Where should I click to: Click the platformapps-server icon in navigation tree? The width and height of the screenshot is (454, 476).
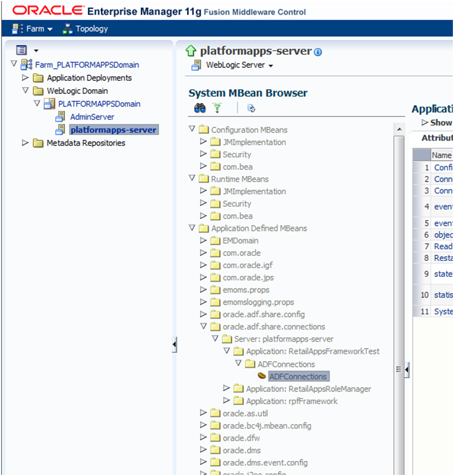click(x=60, y=130)
